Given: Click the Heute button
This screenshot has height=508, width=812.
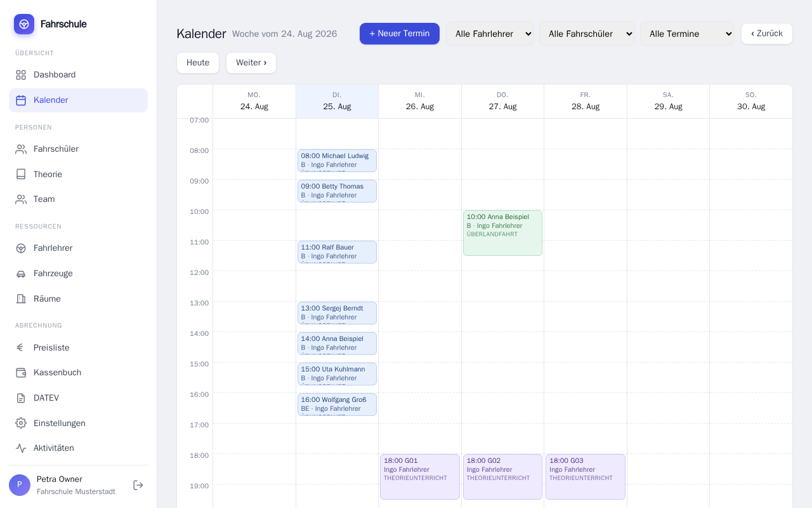Looking at the screenshot, I should tap(198, 63).
